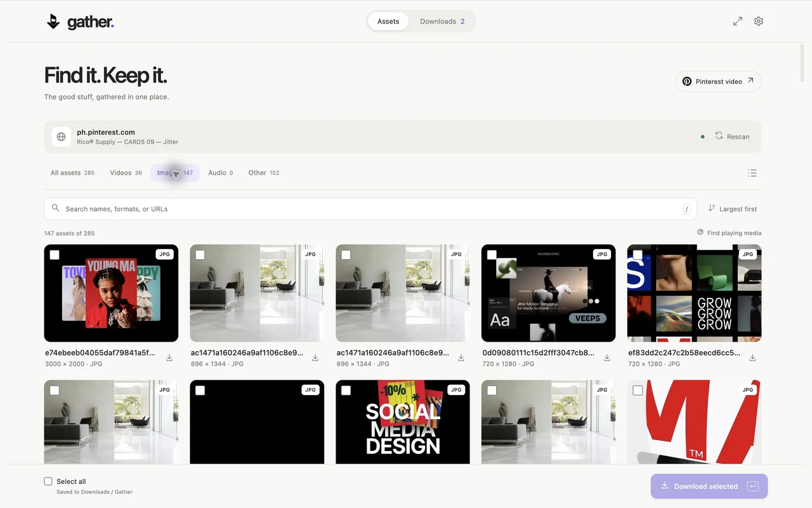This screenshot has width=812, height=508.
Task: Filter by Audio 0
Action: coord(221,173)
